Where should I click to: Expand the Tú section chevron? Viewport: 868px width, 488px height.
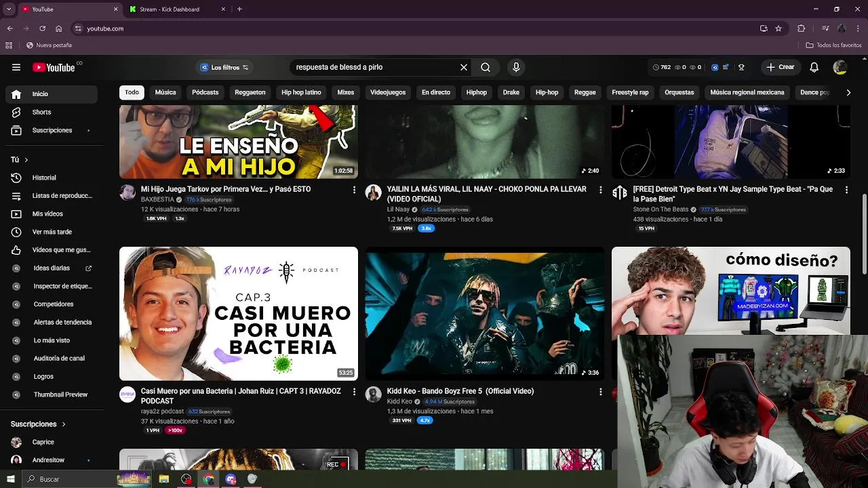point(26,160)
